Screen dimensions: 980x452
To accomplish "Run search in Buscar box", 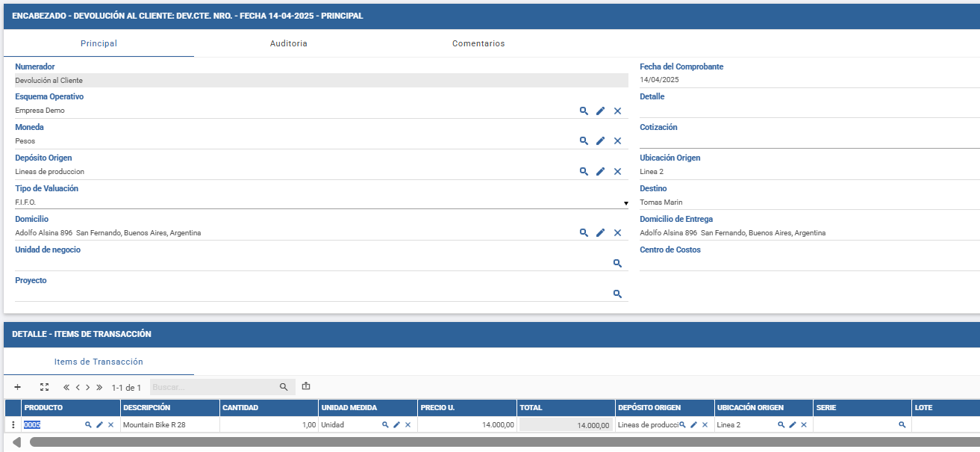I will tap(284, 387).
